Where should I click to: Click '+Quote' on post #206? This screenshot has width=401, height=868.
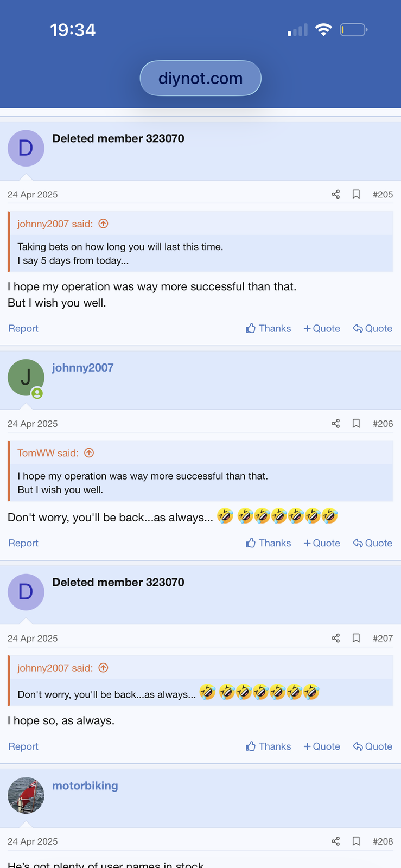[x=321, y=542]
